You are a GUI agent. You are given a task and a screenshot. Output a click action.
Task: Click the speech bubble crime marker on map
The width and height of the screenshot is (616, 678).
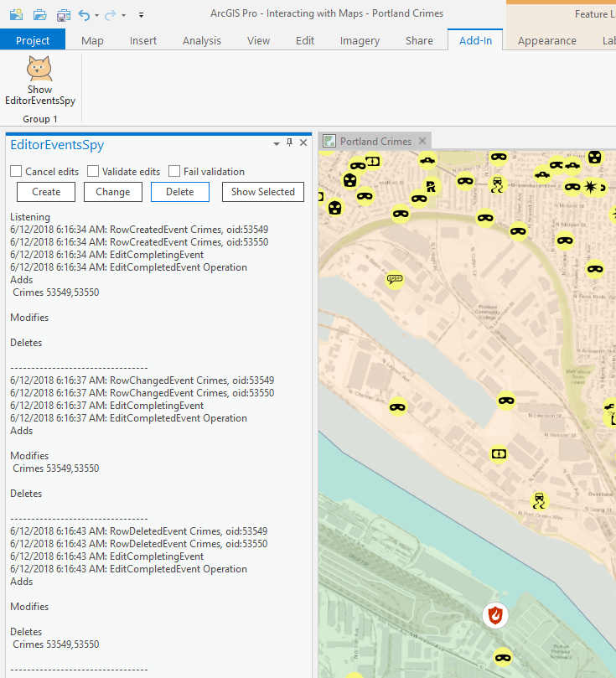[395, 278]
